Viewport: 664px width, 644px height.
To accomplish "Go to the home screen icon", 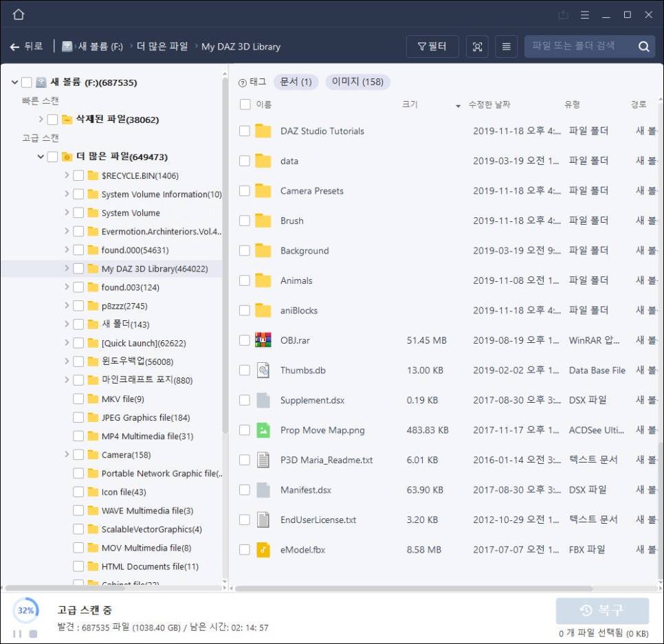I will coord(18,15).
